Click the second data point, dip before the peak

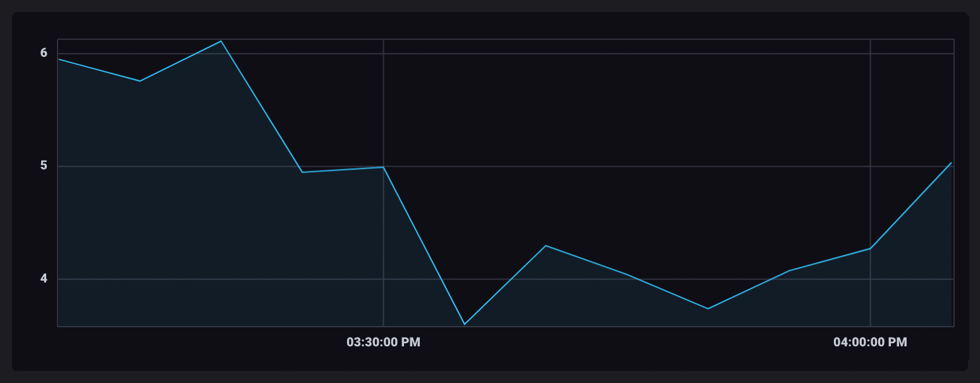tap(140, 81)
